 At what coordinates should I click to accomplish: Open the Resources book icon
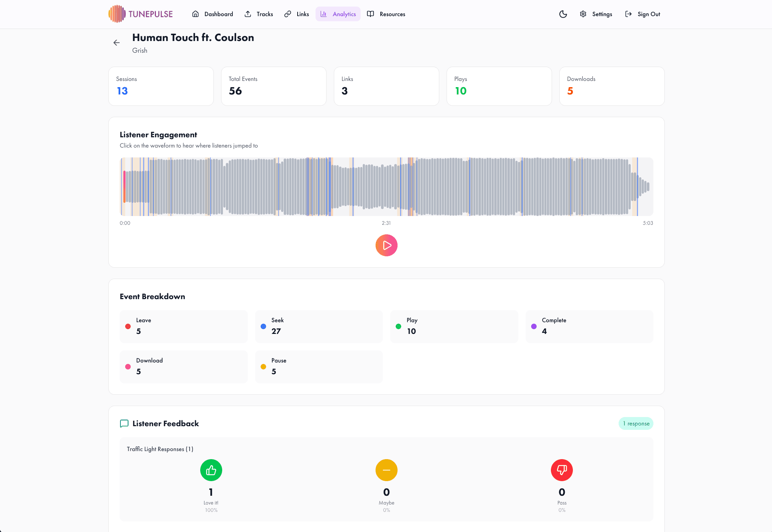[370, 14]
